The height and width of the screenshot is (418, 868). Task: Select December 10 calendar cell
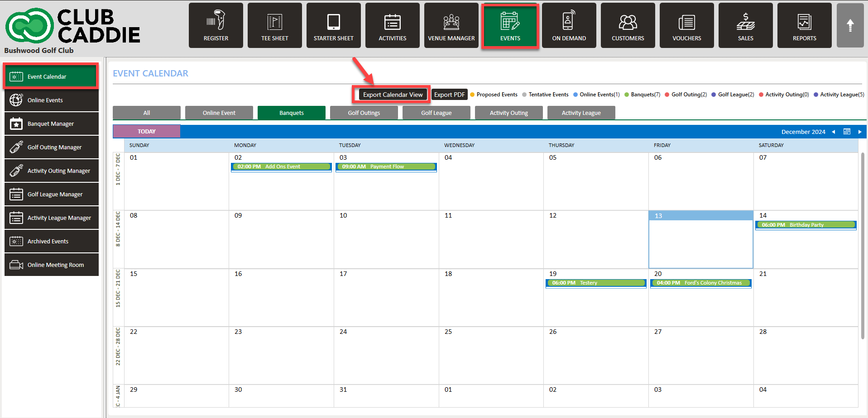click(386, 239)
